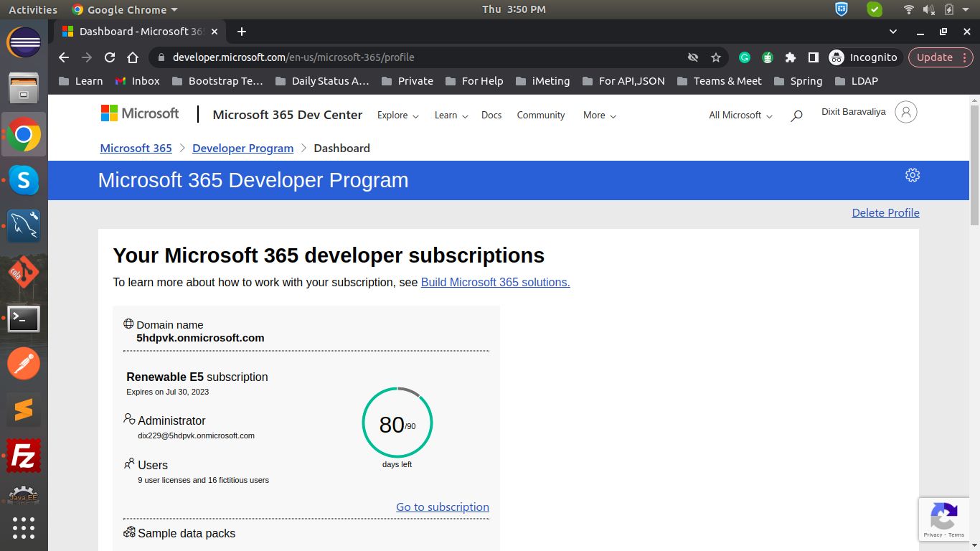Launch Postman from the dock

pyautogui.click(x=24, y=364)
